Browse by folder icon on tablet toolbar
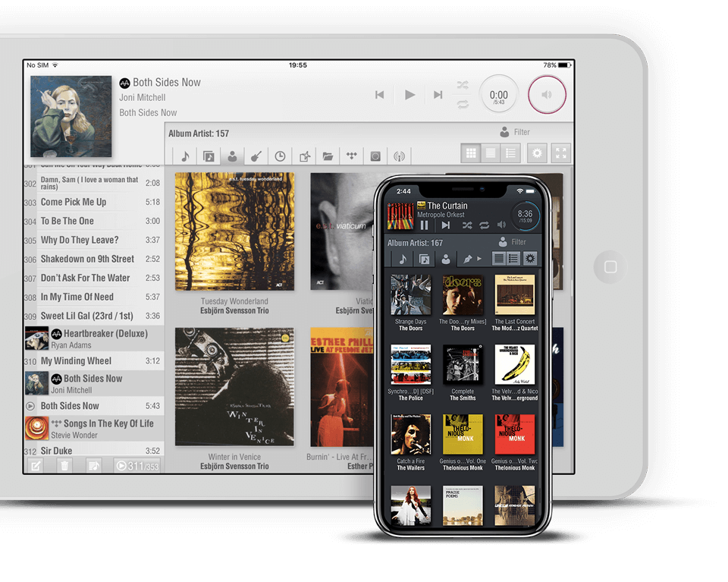Image resolution: width=728 pixels, height=582 pixels. 328,156
